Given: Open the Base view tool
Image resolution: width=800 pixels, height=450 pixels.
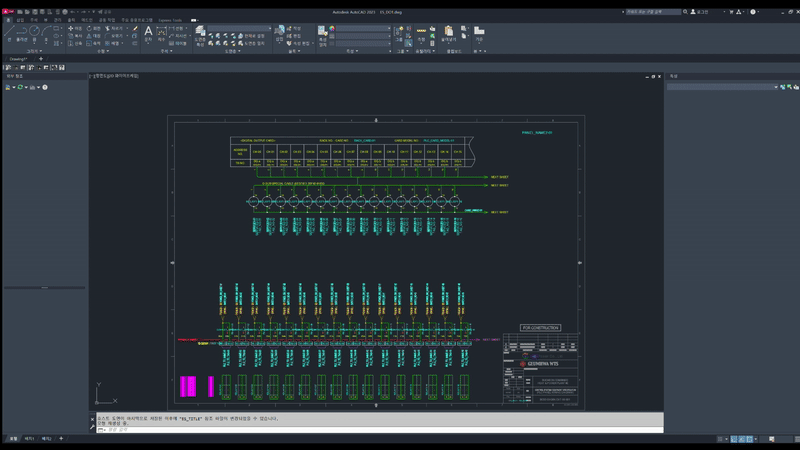Looking at the screenshot, I should 479,34.
